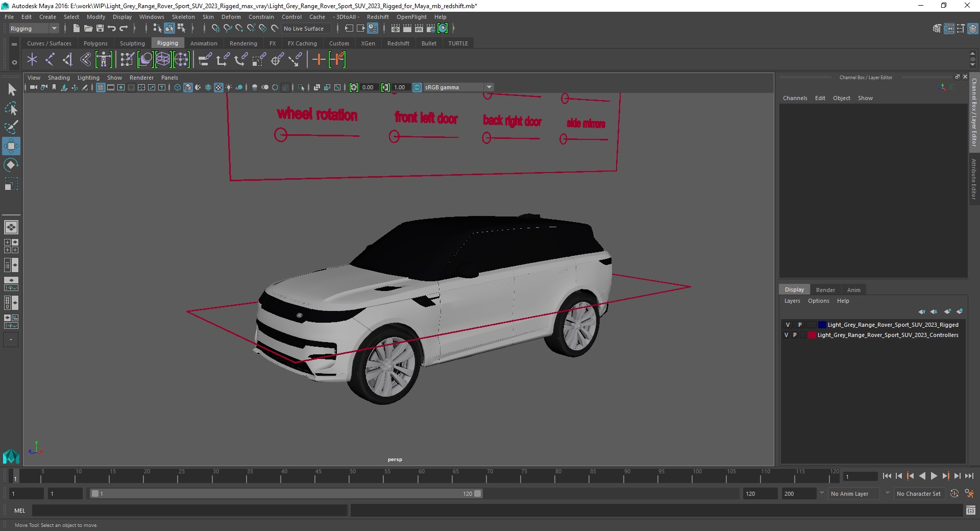Play animation forwards
The height and width of the screenshot is (531, 980).
[934, 476]
